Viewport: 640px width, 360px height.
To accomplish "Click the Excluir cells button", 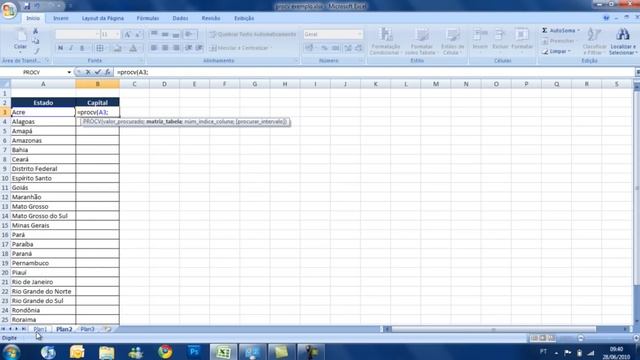I will pyautogui.click(x=500, y=39).
